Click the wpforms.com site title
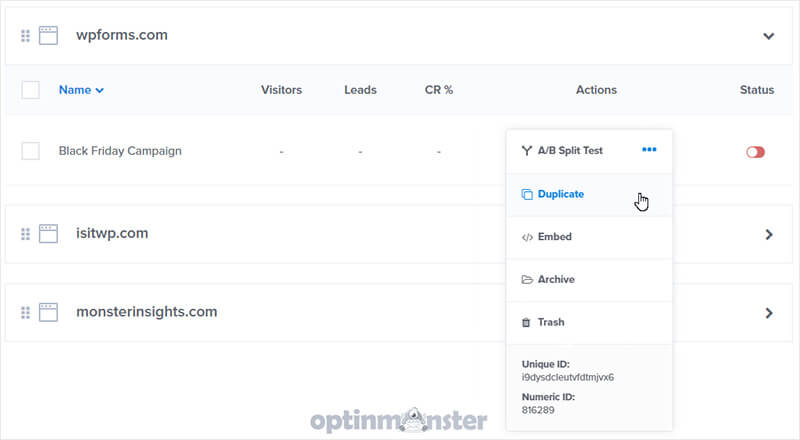Screen dimensions: 800x440 [122, 35]
